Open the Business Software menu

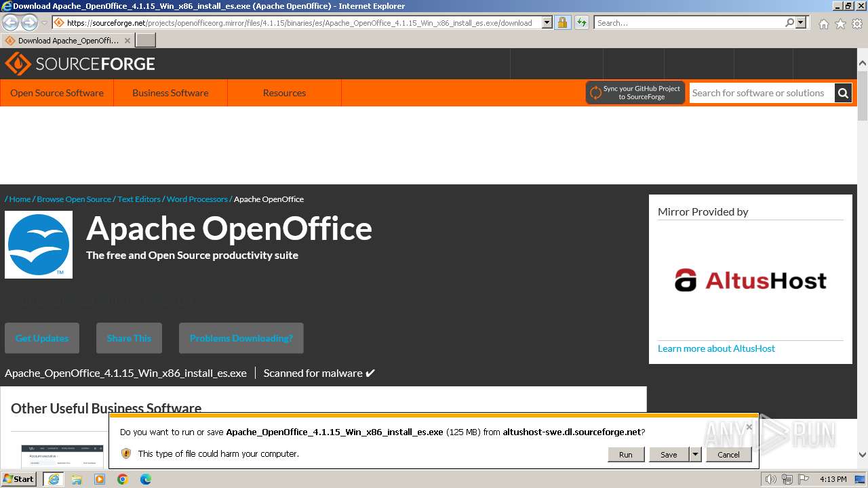pos(170,93)
